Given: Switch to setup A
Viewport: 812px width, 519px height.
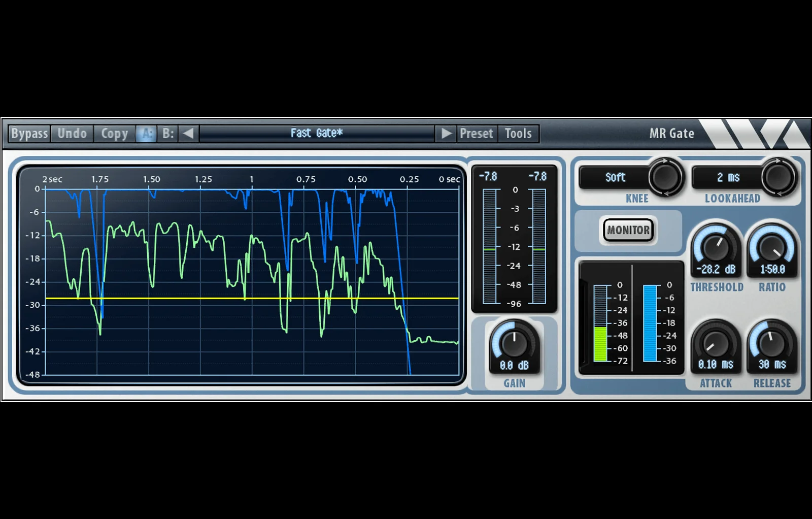Looking at the screenshot, I should point(147,134).
